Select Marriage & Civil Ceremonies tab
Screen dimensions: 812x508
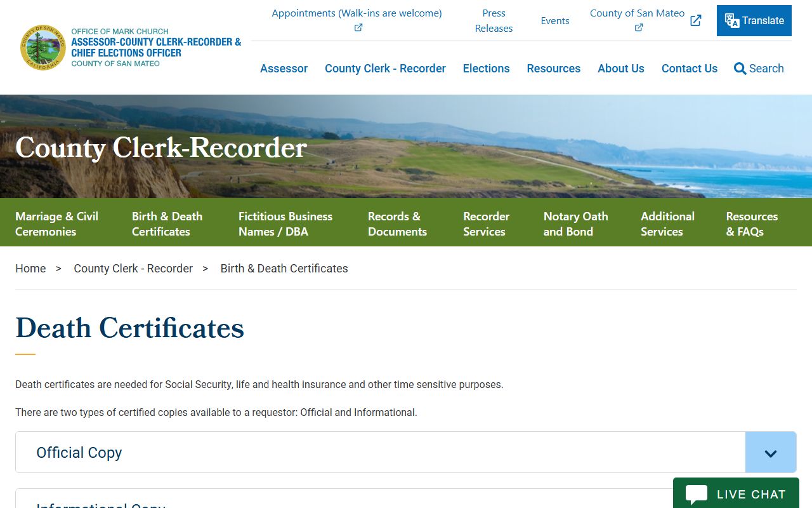[x=56, y=224]
